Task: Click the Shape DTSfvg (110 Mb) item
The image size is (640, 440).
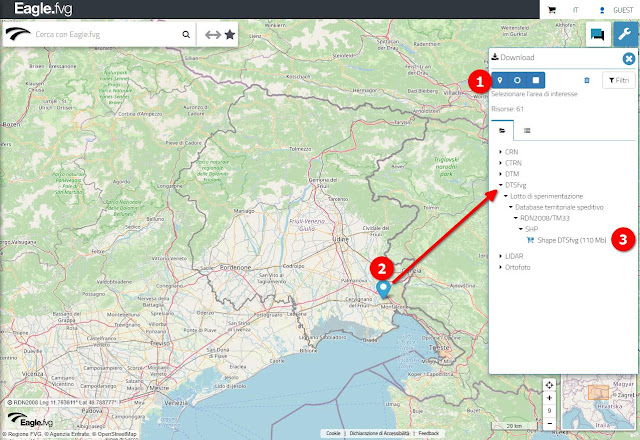Action: pyautogui.click(x=571, y=240)
